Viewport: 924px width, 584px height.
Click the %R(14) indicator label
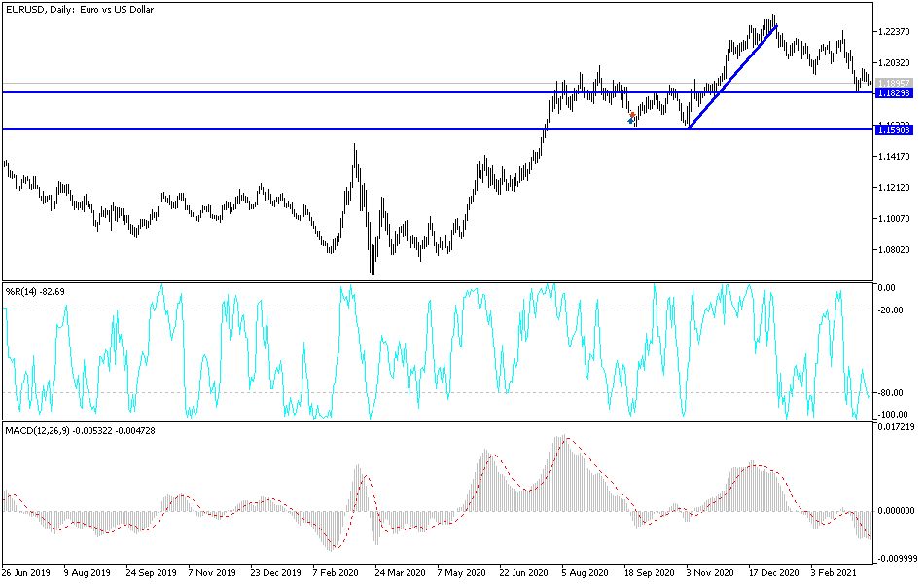coord(37,289)
